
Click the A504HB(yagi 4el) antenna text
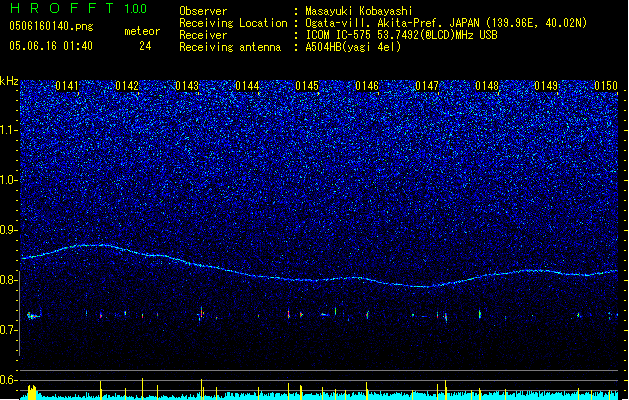(x=353, y=47)
